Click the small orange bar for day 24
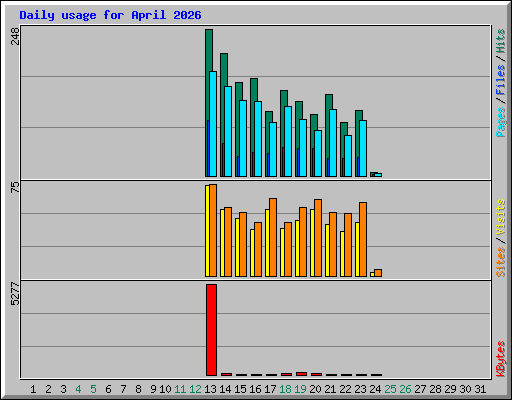 point(378,273)
